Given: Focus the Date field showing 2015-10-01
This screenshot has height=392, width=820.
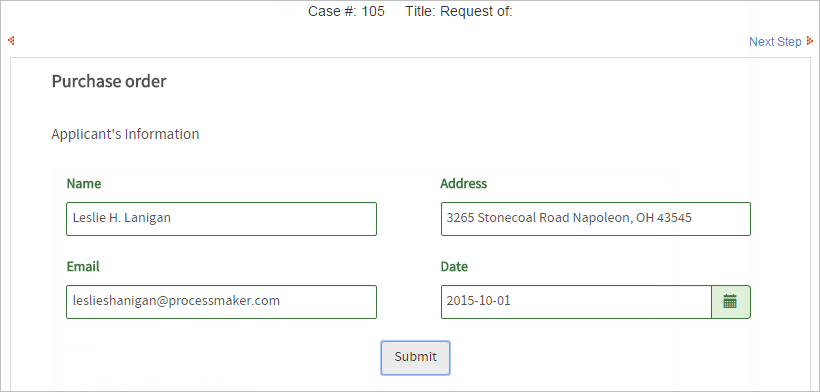Looking at the screenshot, I should pos(576,302).
